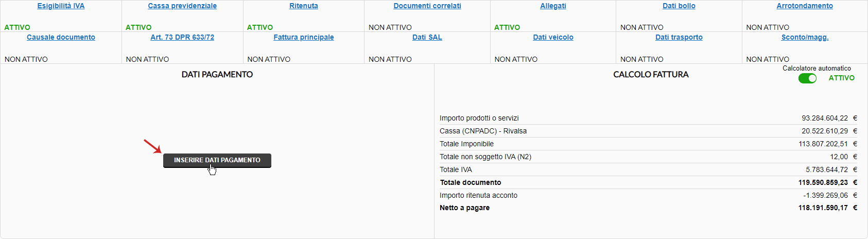
Task: Open the Dati veicolo link
Action: pos(553,38)
